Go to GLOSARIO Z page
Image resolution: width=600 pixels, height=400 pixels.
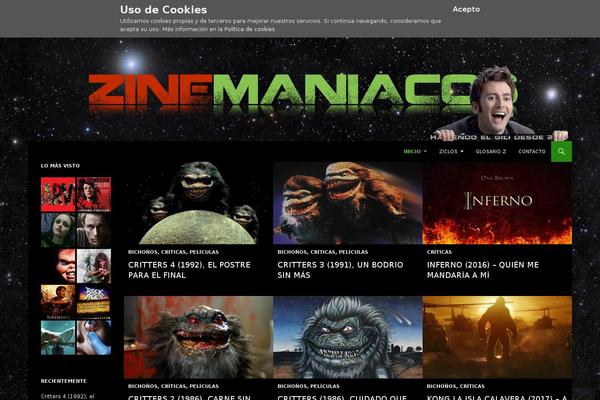point(491,152)
